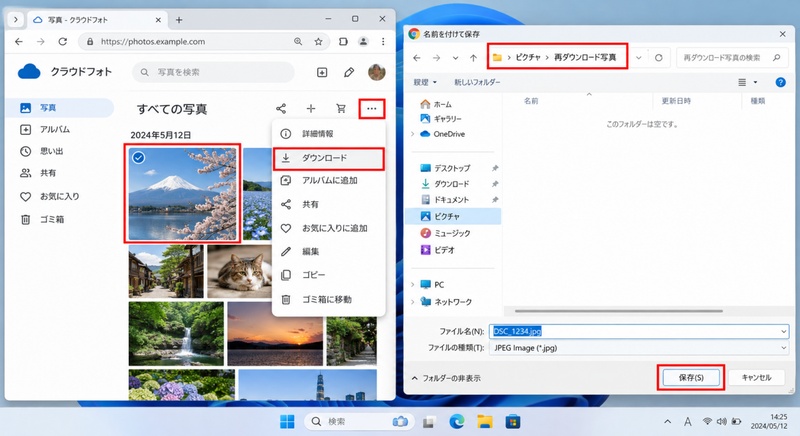This screenshot has width=800, height=436.
Task: Choose コピー from the context menu
Action: [329, 275]
